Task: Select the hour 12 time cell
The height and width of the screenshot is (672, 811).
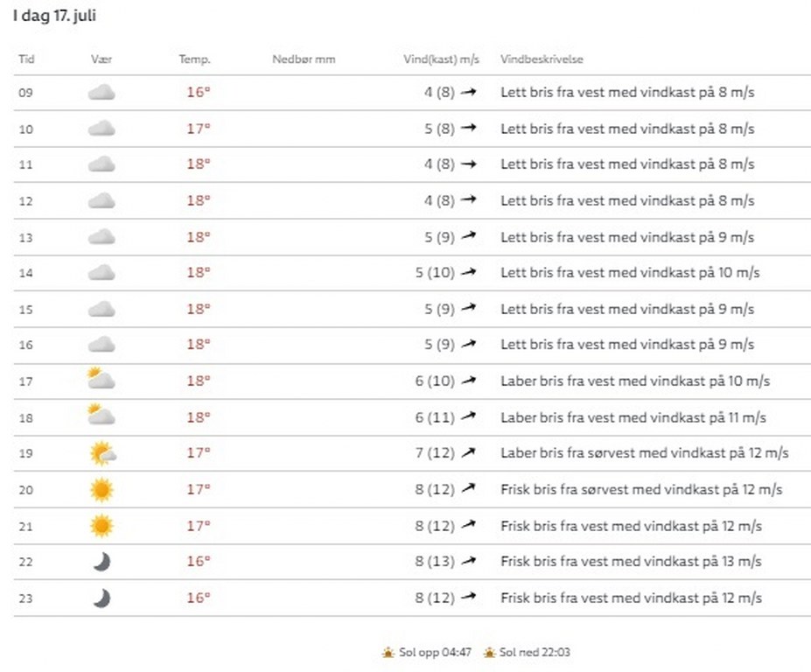Action: click(26, 201)
